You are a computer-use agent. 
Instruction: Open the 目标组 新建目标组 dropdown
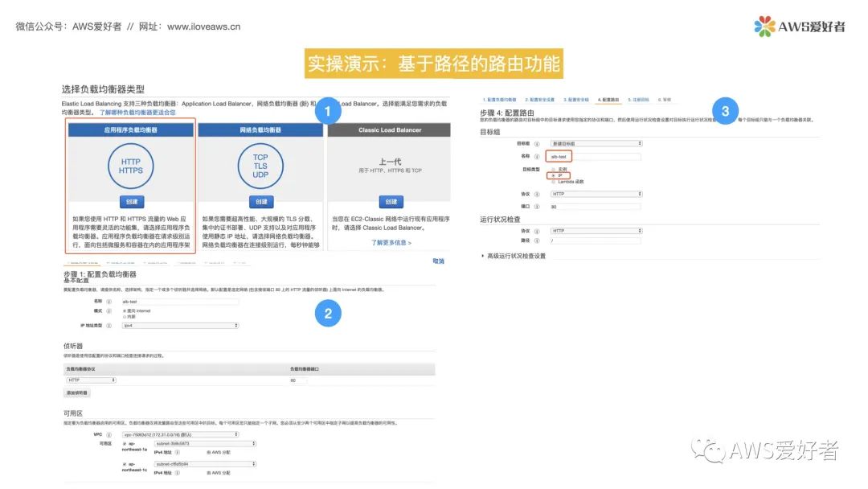[596, 143]
